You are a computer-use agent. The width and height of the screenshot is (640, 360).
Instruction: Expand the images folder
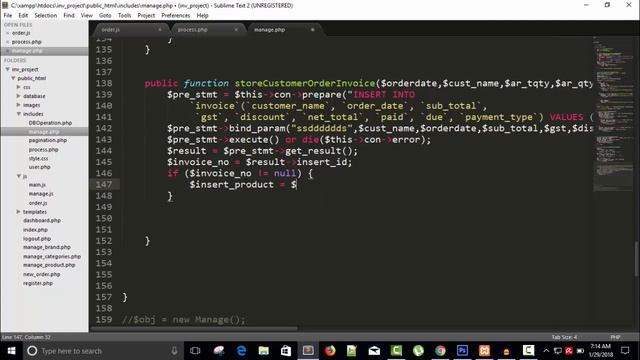point(19,105)
